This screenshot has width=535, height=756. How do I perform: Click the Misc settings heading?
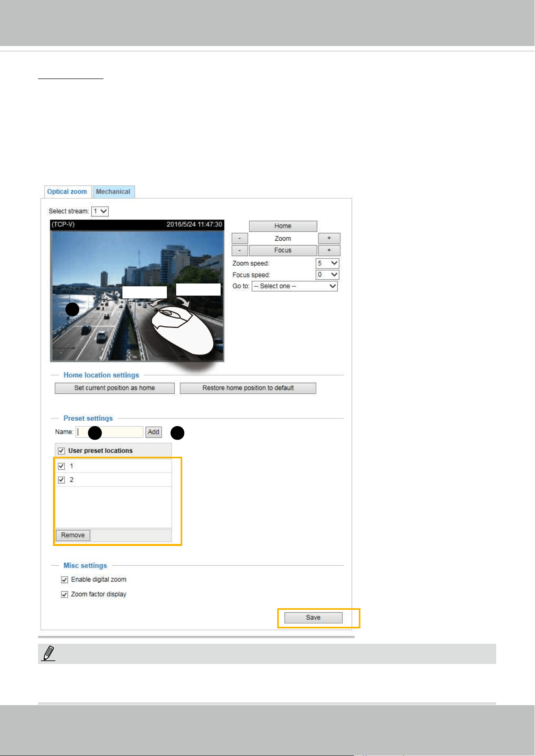[85, 566]
